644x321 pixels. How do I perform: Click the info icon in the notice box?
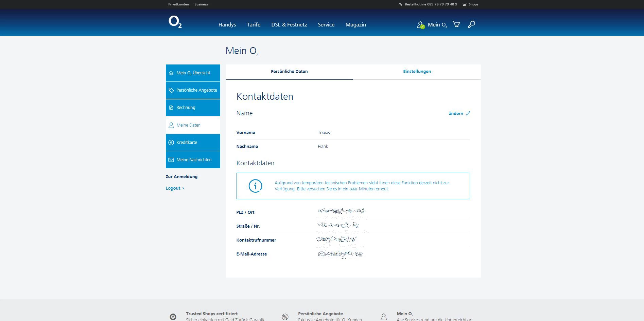[255, 186]
